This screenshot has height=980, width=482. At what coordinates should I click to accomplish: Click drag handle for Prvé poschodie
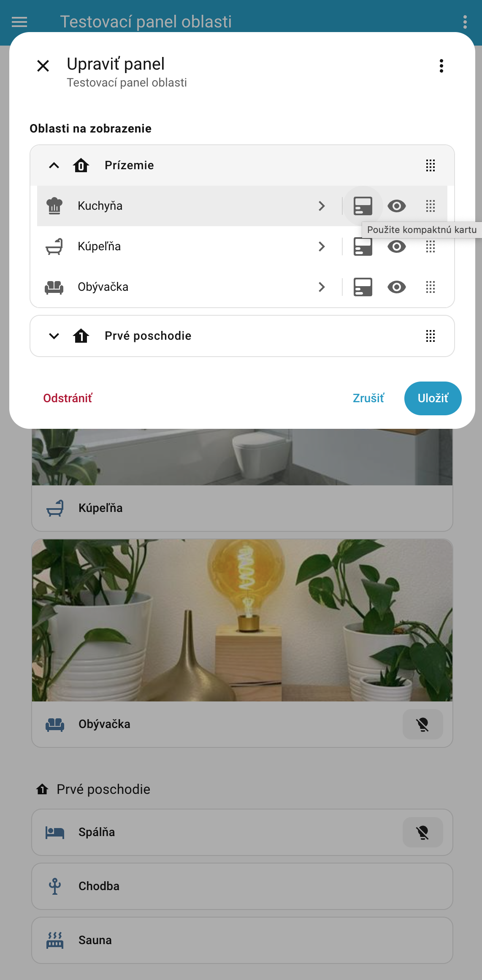431,336
